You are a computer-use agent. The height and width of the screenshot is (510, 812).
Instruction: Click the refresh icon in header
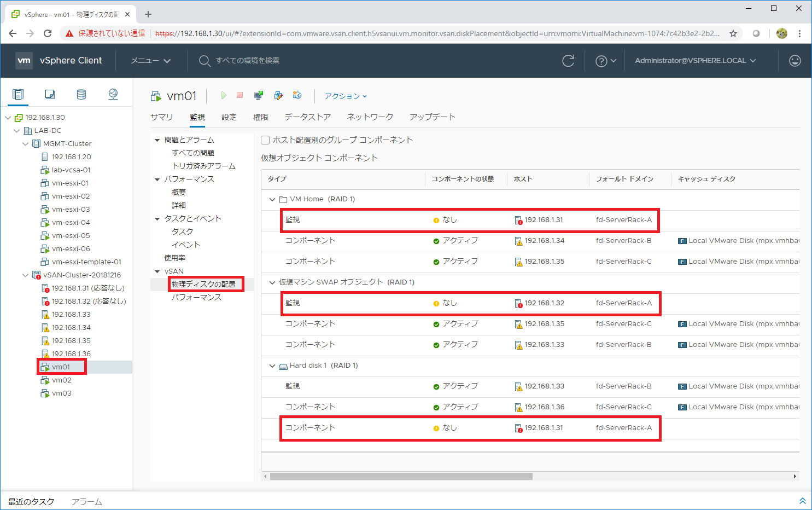pos(569,61)
